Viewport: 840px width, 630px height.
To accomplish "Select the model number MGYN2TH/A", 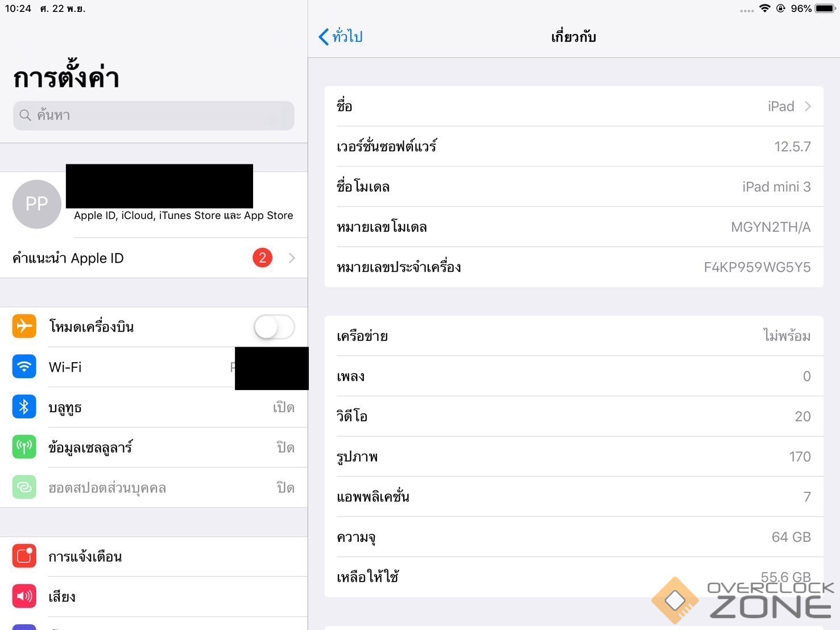I will pos(771,227).
